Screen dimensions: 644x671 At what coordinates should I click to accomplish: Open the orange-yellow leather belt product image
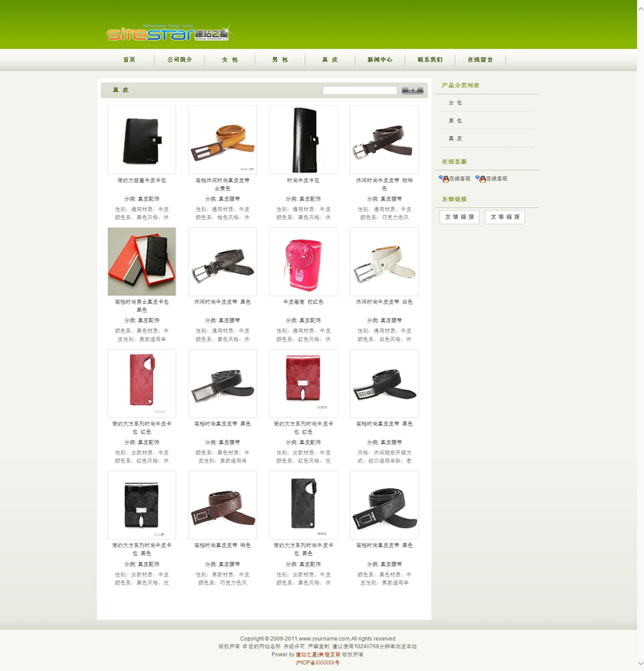[223, 139]
